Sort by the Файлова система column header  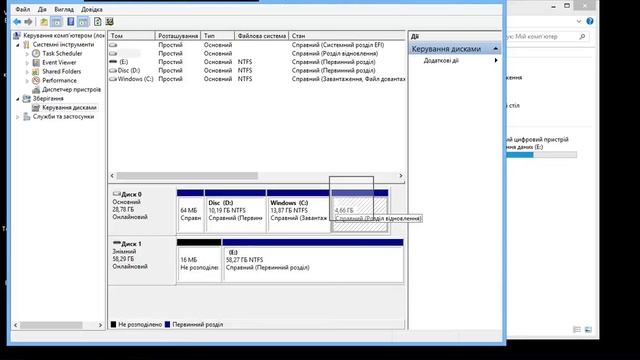click(262, 36)
